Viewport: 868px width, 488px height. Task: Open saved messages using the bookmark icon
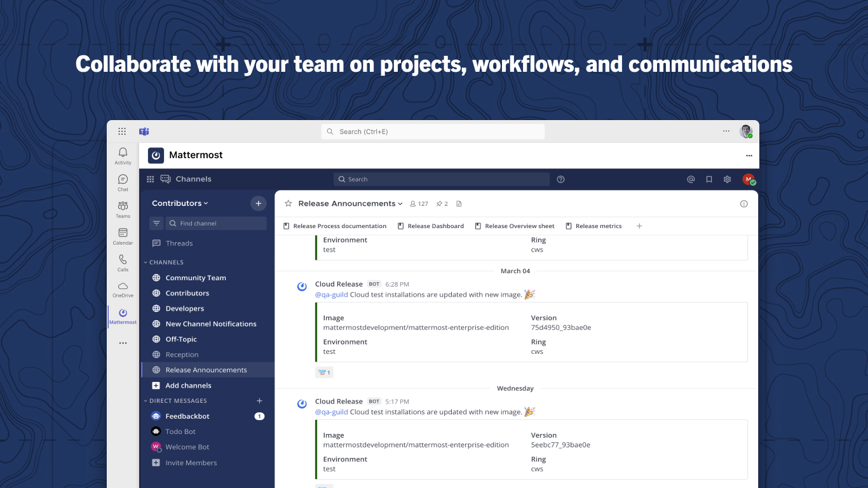[x=709, y=179]
